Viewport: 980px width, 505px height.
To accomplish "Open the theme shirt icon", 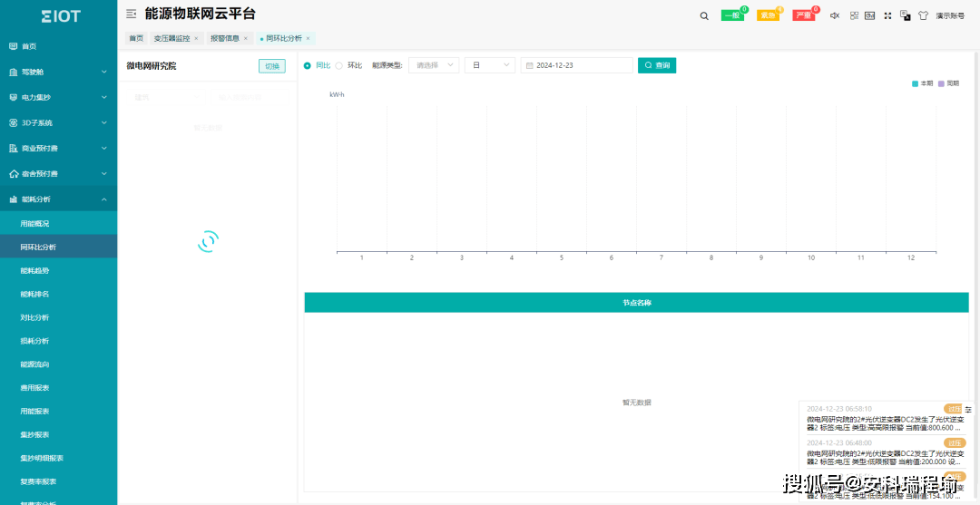I will tap(923, 15).
